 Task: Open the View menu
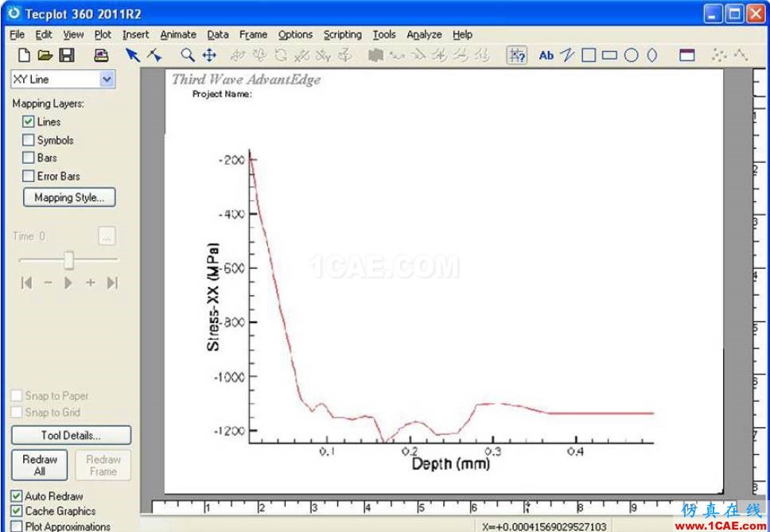[73, 34]
